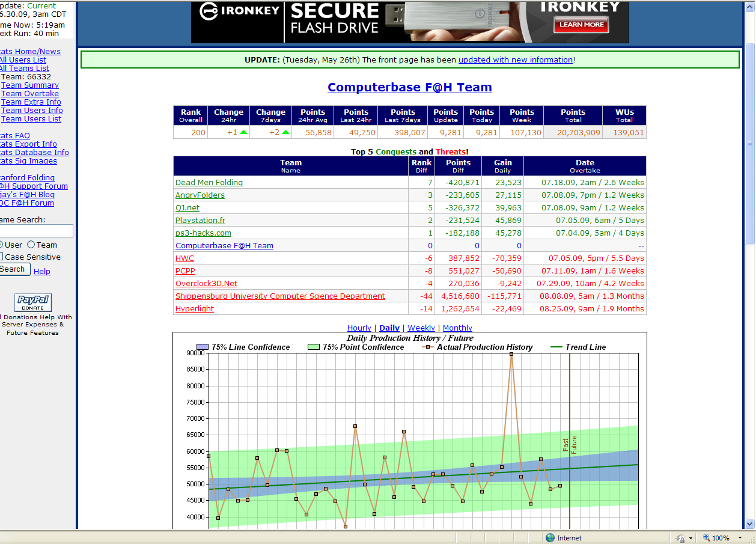Click the zoom magnifier icon
This screenshot has width=756, height=544.
(707, 538)
